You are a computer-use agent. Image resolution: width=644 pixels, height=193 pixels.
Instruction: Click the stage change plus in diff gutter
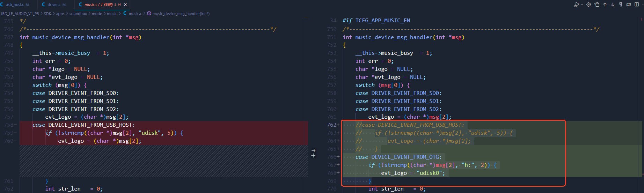tap(313, 156)
